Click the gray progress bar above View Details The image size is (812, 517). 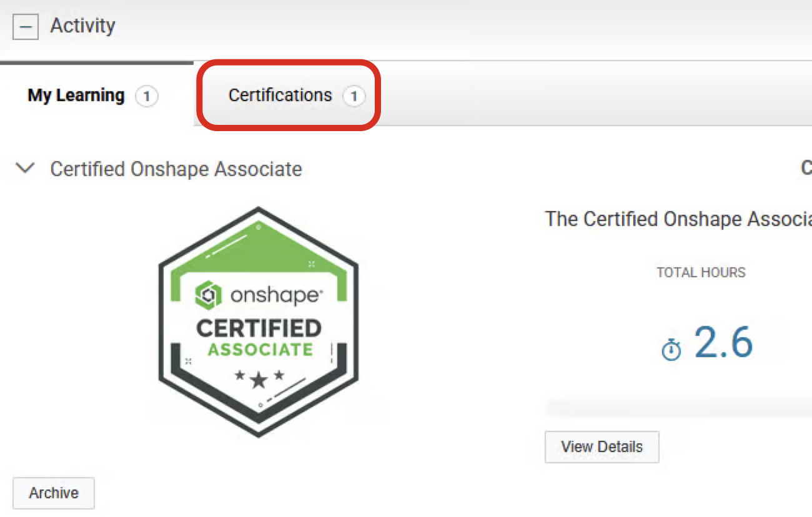click(x=678, y=408)
